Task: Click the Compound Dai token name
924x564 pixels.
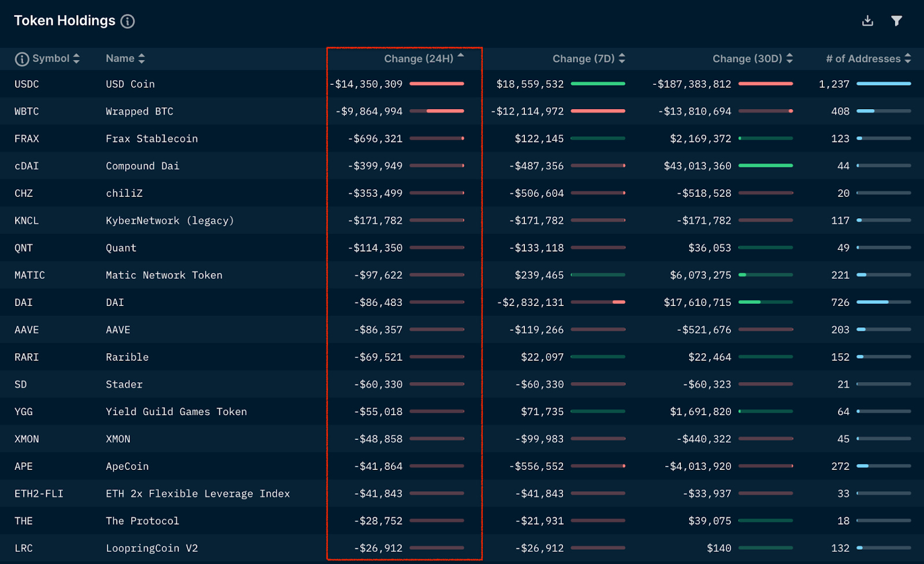Action: 143,166
